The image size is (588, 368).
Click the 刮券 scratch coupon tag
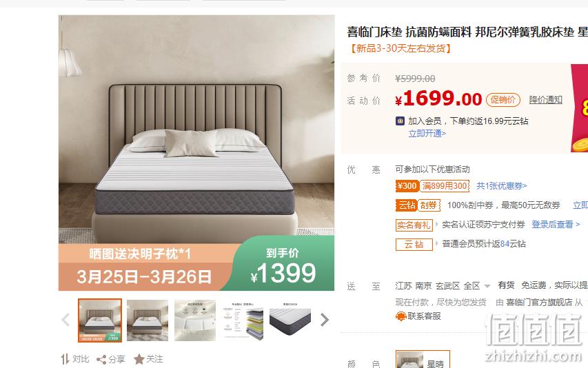click(x=429, y=205)
